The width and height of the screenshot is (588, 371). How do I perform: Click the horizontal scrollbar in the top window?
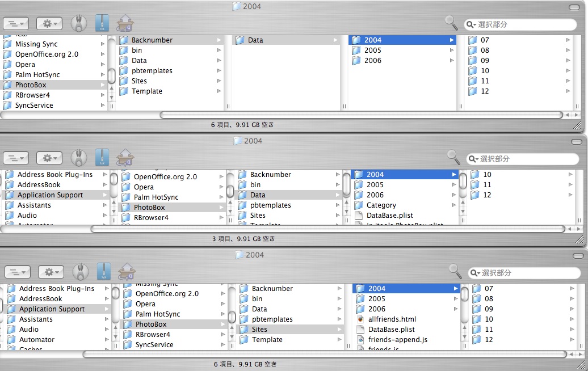coord(363,115)
